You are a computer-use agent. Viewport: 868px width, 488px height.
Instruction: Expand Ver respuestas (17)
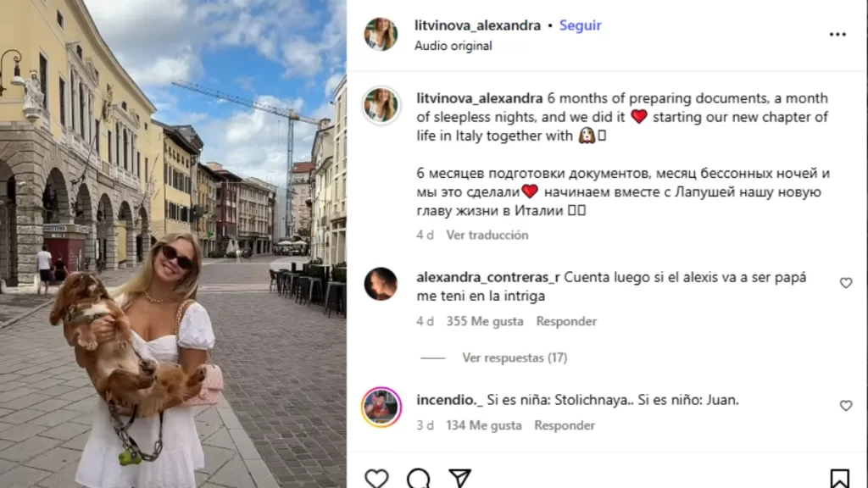click(515, 358)
